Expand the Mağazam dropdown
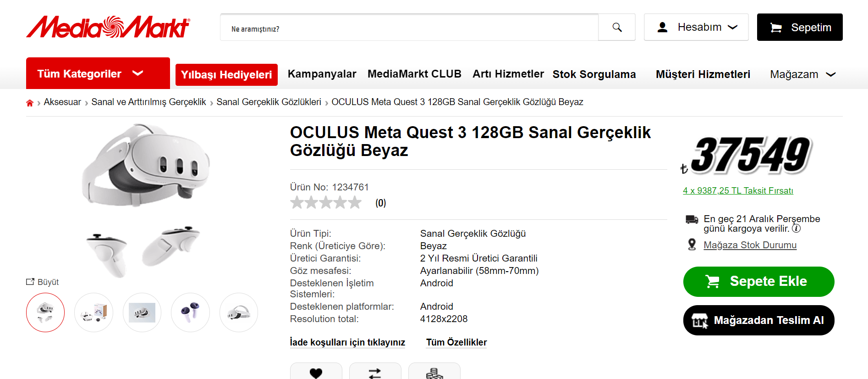 (803, 74)
